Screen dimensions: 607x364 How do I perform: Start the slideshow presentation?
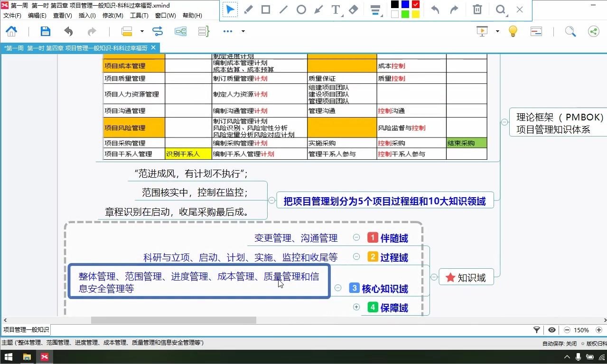click(x=481, y=30)
